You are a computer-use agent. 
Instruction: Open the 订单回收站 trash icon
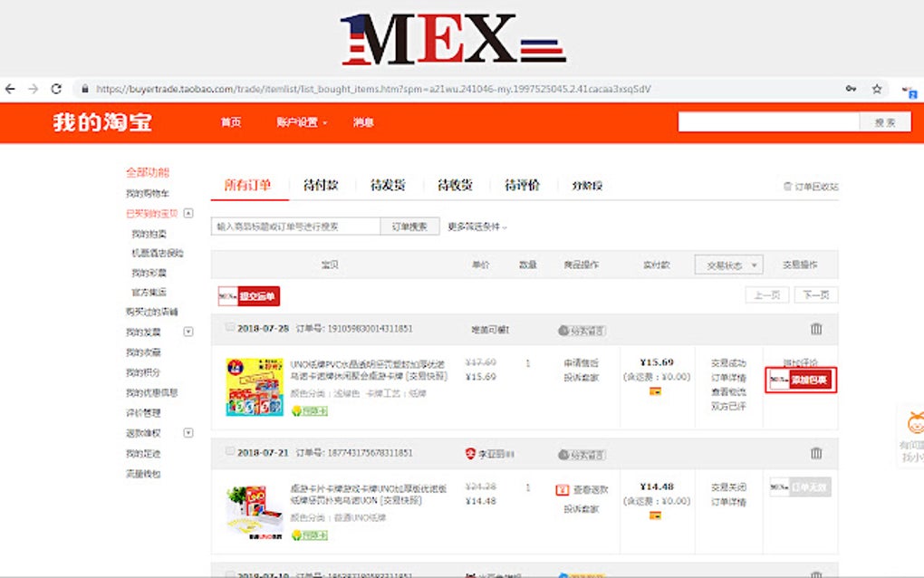click(x=788, y=185)
